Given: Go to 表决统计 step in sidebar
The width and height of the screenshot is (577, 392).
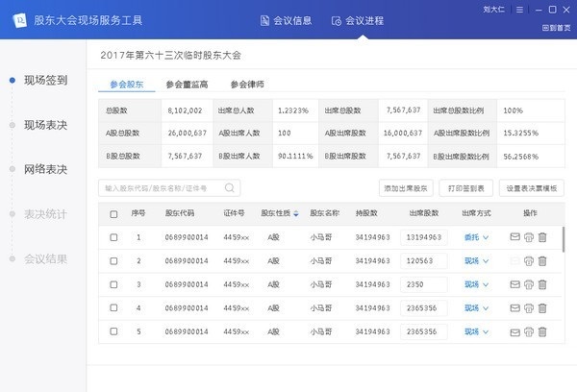Looking at the screenshot, I should [x=45, y=214].
